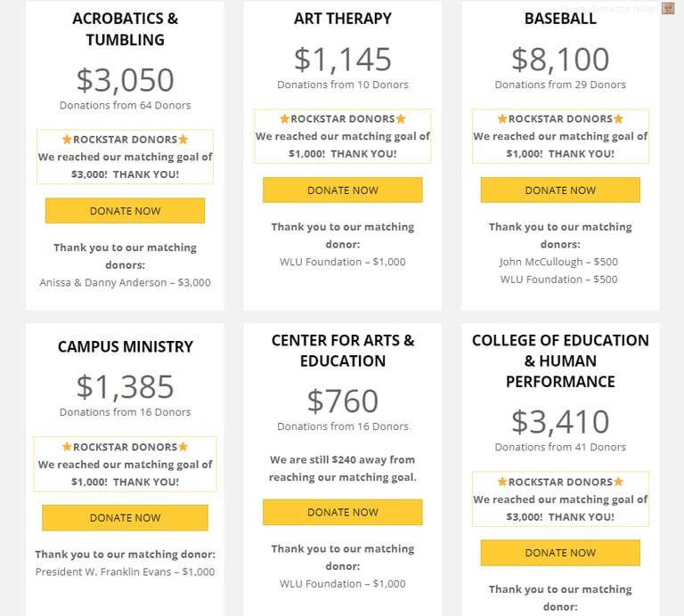Click the right star in Art Therapy Rockstar Donors

click(401, 118)
